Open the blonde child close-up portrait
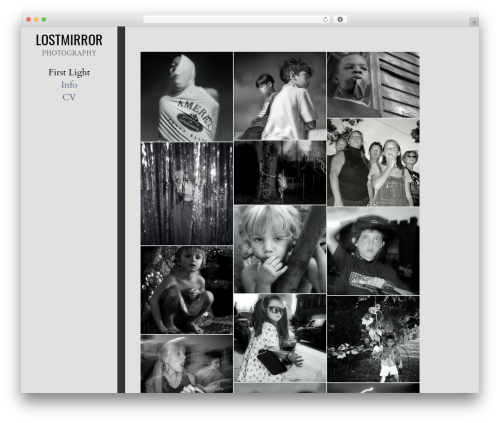This screenshot has height=423, width=500. pos(280,249)
